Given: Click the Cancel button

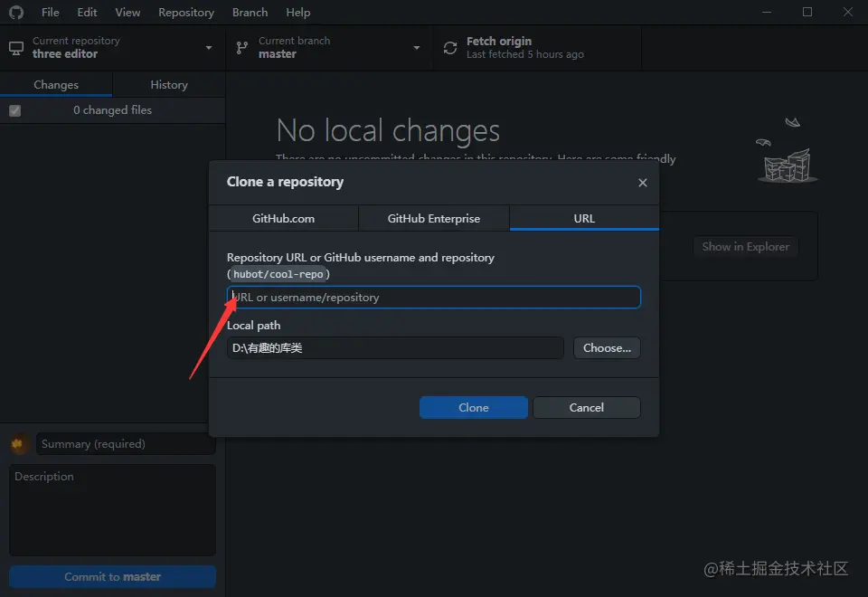Looking at the screenshot, I should pyautogui.click(x=586, y=408).
